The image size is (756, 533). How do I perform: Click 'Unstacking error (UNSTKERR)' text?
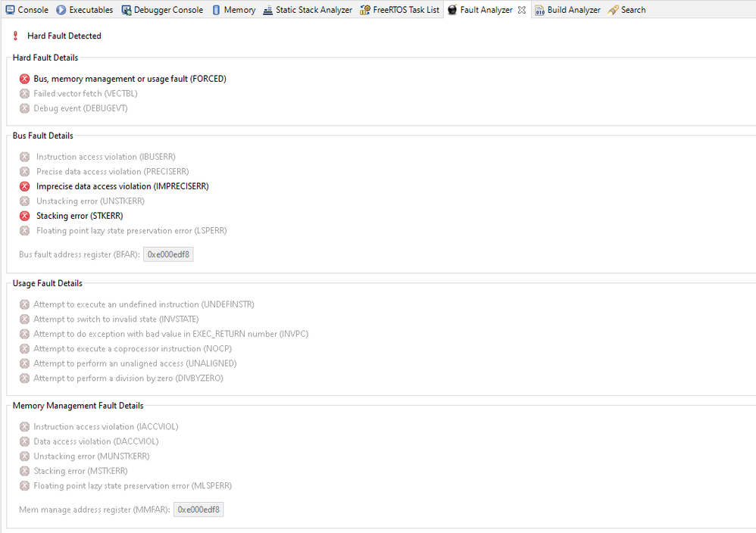pyautogui.click(x=91, y=201)
